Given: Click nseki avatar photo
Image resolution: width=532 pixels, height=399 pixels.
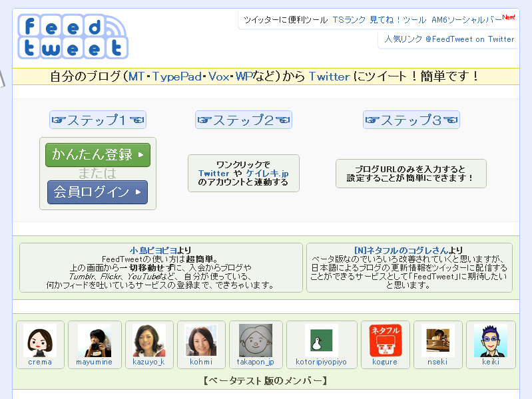Looking at the screenshot, I should (x=438, y=340).
